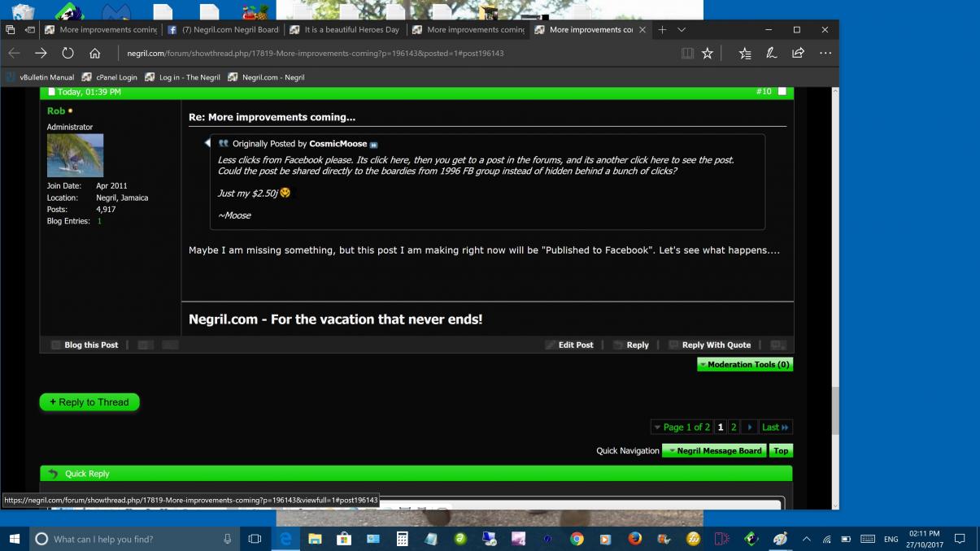Open the multi-quote icon beside Reply With Quote
This screenshot has width=980, height=551.
tap(777, 345)
